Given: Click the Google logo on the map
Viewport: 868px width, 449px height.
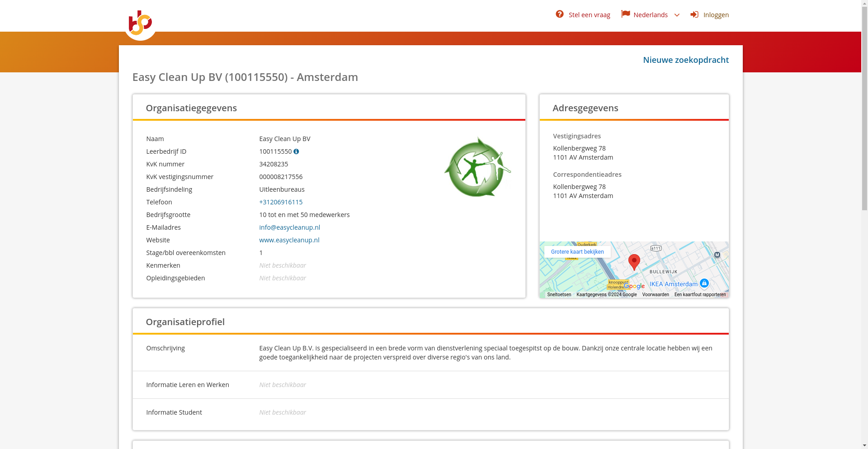Looking at the screenshot, I should (x=634, y=286).
